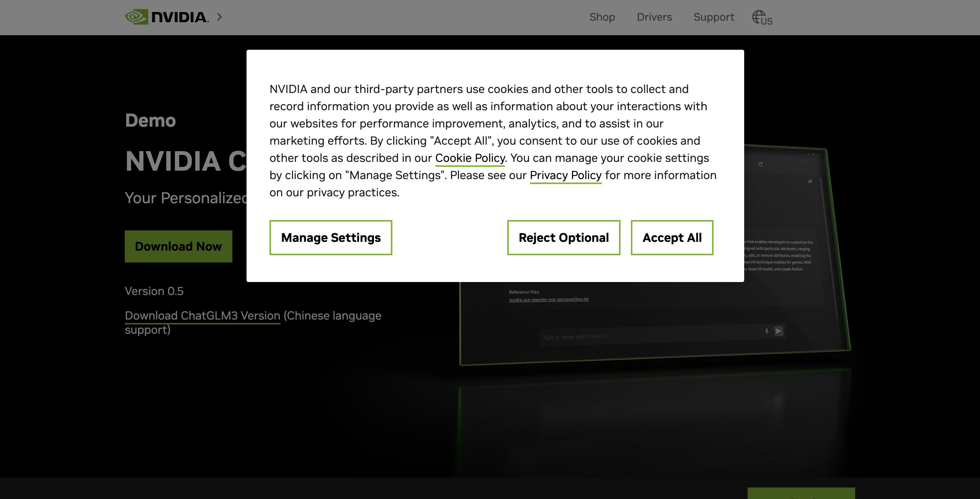Open the Cookie Policy link

[470, 158]
